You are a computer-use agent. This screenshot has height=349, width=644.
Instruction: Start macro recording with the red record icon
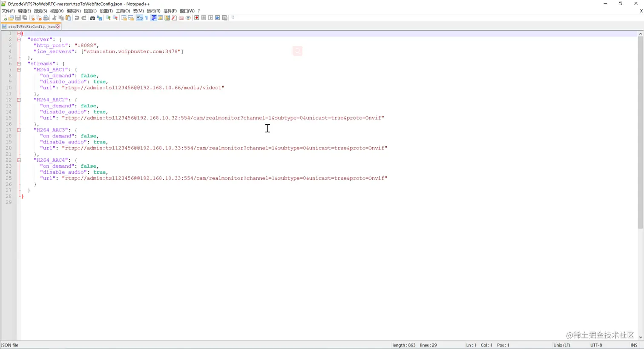(196, 18)
